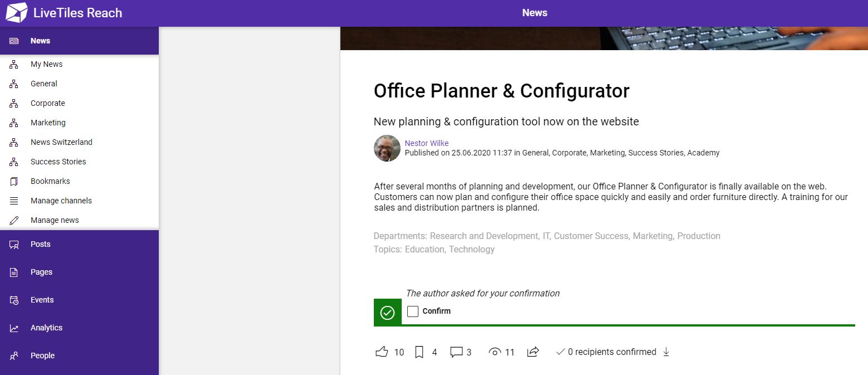Expand the Events section
The width and height of the screenshot is (868, 375).
[x=79, y=300]
